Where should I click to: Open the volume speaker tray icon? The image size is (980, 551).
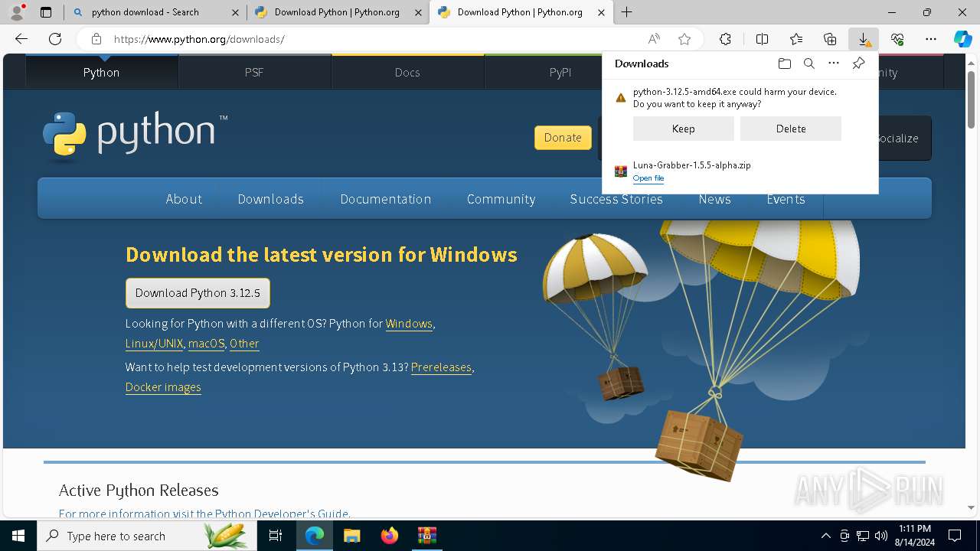[x=880, y=536]
